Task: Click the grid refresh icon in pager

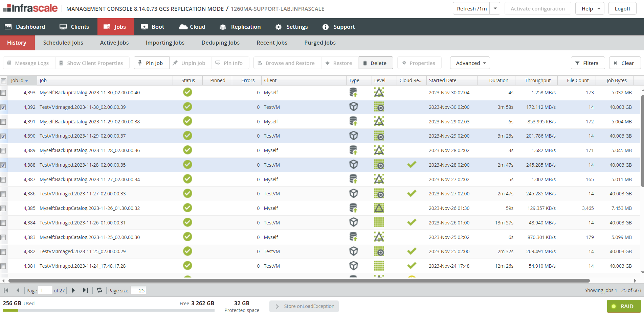Action: pos(99,290)
